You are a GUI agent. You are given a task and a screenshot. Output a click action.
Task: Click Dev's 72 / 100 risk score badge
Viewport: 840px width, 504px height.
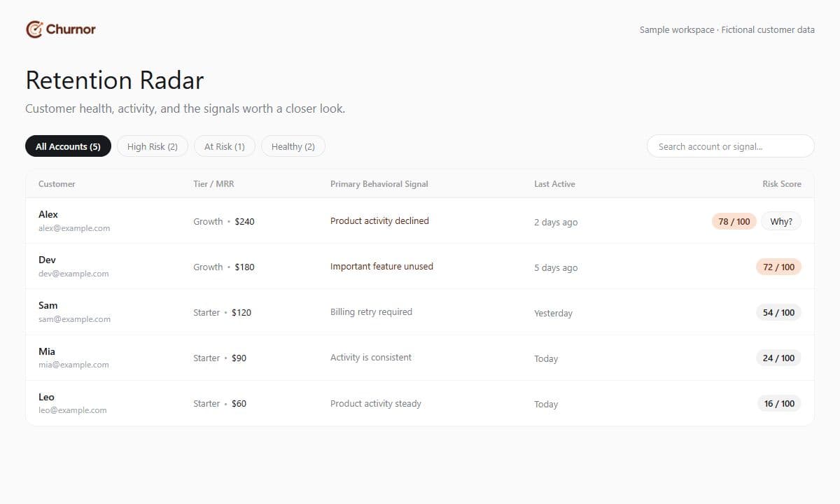[x=778, y=267]
